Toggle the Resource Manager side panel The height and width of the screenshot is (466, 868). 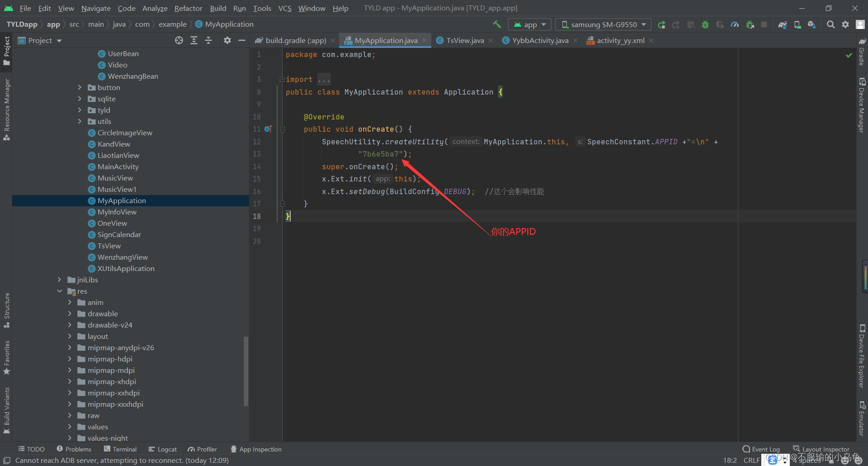[x=6, y=109]
